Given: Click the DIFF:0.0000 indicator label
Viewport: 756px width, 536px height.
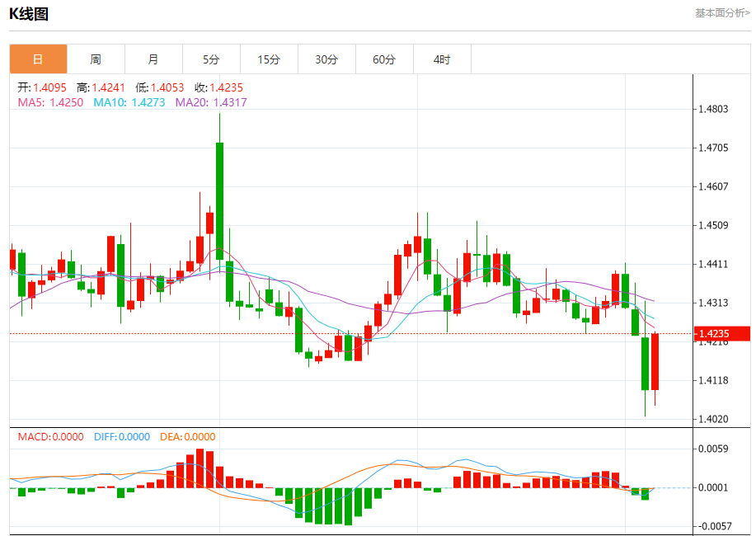Looking at the screenshot, I should coord(122,437).
